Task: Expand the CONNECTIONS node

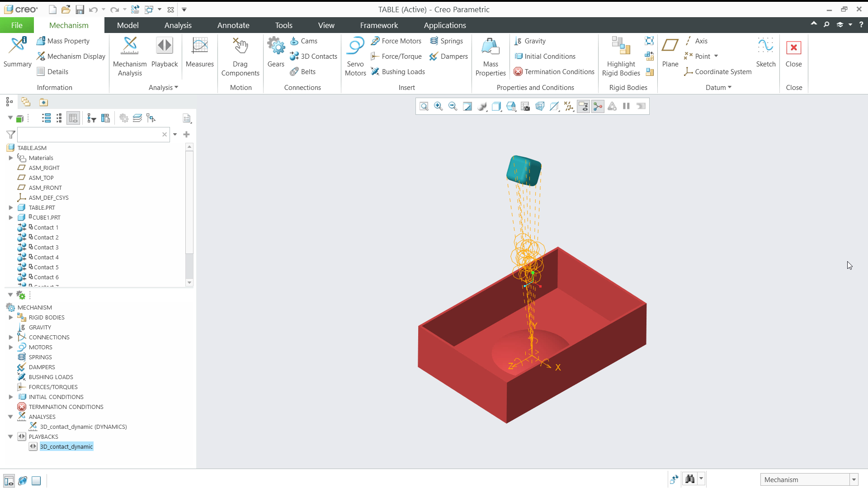Action: pyautogui.click(x=11, y=337)
